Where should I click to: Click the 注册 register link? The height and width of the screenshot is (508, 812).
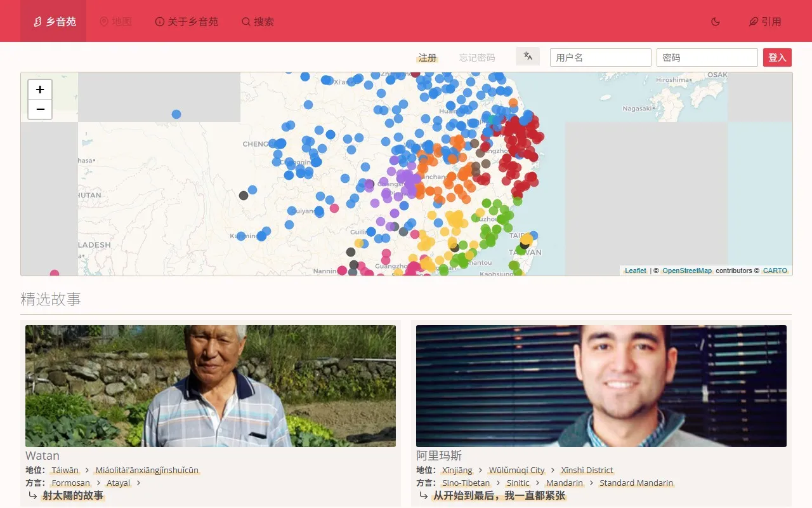[428, 58]
